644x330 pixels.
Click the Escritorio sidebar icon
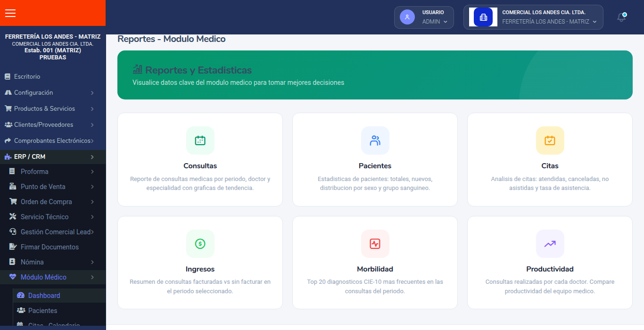[8, 76]
